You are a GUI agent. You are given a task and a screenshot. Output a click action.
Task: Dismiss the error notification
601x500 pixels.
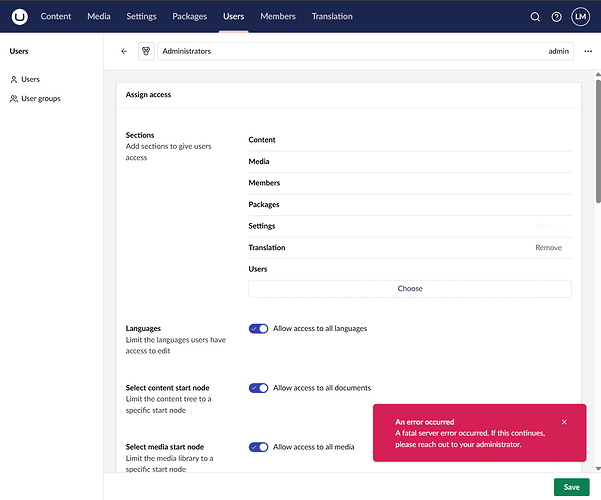[x=564, y=422]
